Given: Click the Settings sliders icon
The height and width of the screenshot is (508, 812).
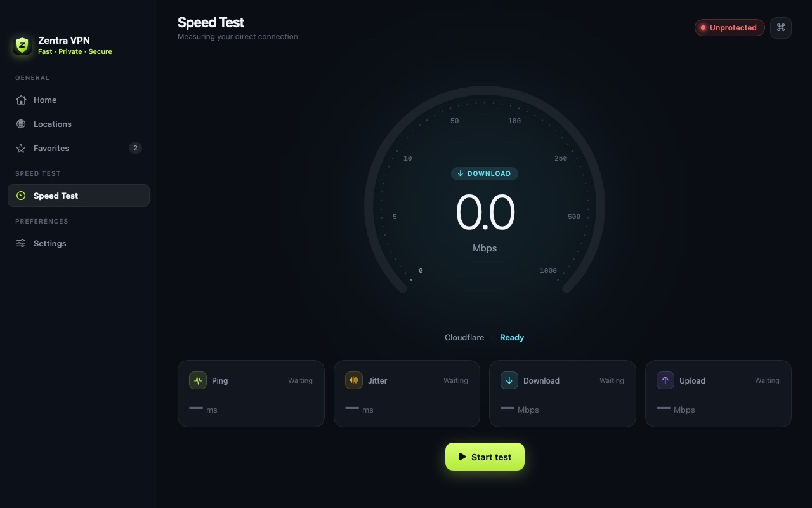Looking at the screenshot, I should pyautogui.click(x=21, y=243).
